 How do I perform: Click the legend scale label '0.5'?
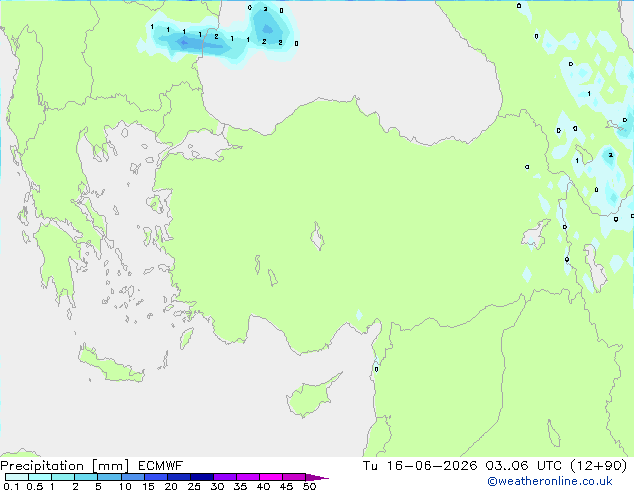coord(35,486)
